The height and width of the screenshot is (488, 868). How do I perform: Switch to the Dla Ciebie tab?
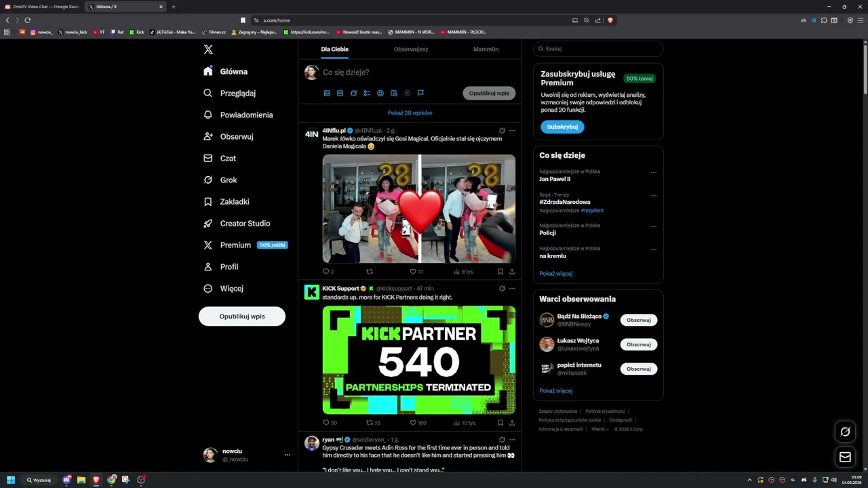pyautogui.click(x=335, y=49)
